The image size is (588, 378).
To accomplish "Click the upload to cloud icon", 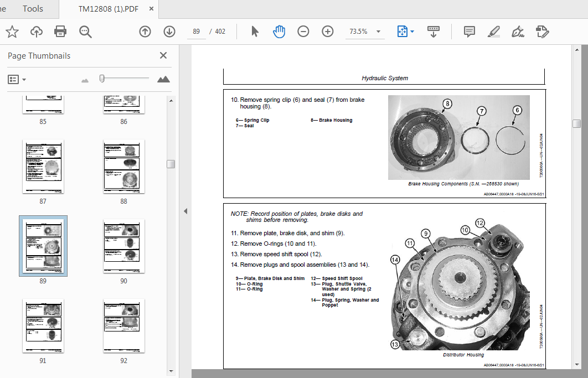I will 37,32.
